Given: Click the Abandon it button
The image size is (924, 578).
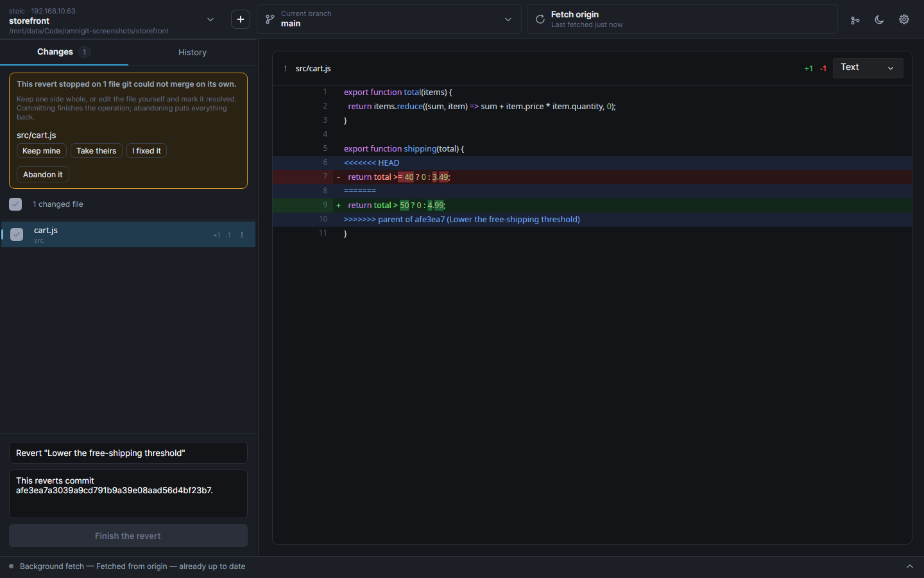Looking at the screenshot, I should pos(43,175).
